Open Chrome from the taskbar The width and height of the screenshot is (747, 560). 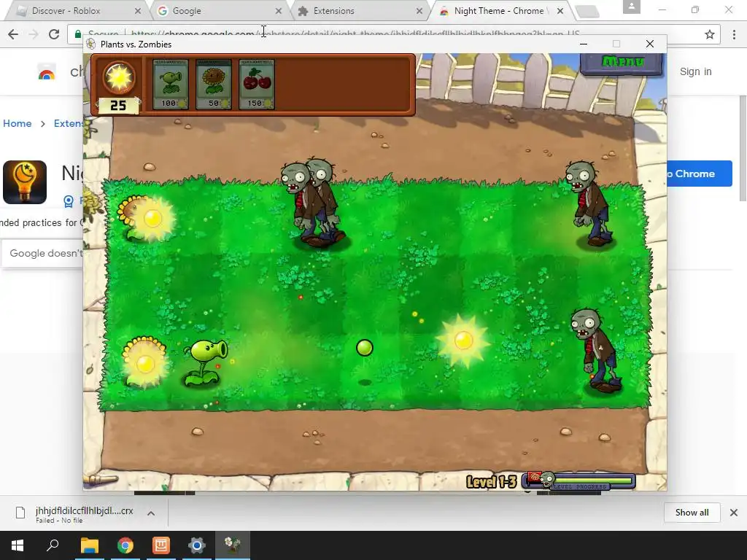(x=125, y=545)
